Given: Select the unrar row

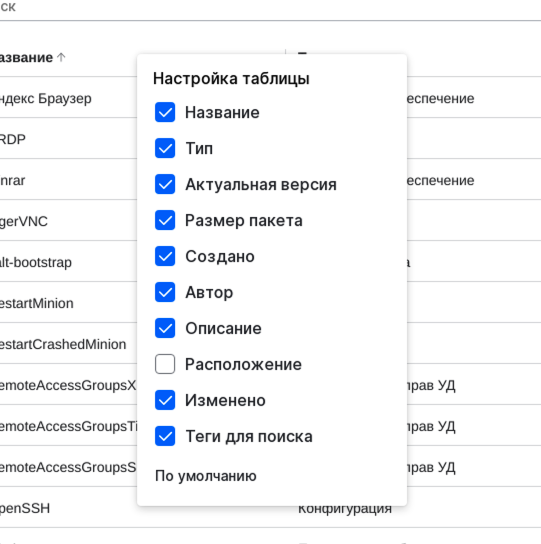Looking at the screenshot, I should tap(12, 180).
